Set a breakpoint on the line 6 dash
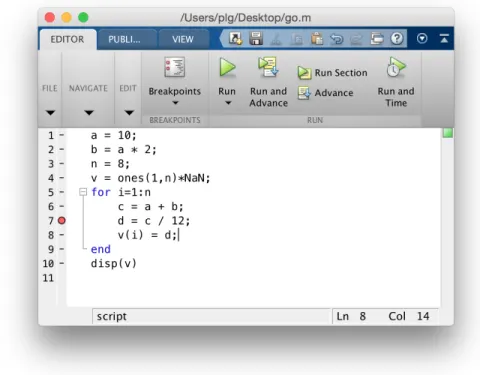 tap(62, 206)
